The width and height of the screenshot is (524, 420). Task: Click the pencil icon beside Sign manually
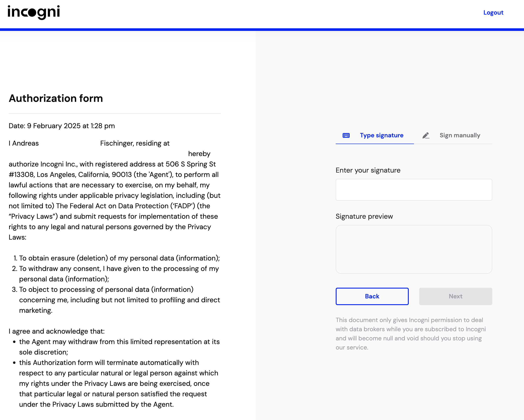pos(426,135)
